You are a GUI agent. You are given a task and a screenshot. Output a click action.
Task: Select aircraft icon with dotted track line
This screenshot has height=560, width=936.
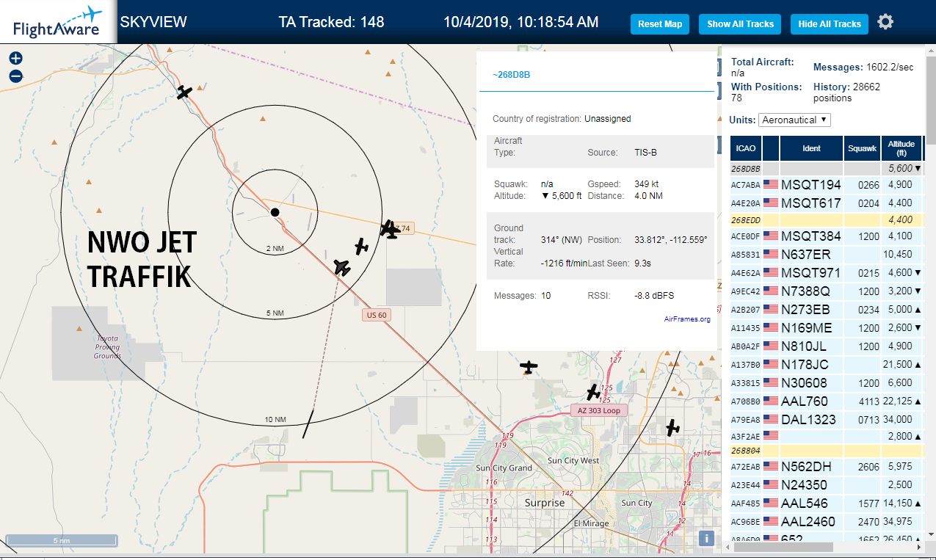tap(341, 267)
